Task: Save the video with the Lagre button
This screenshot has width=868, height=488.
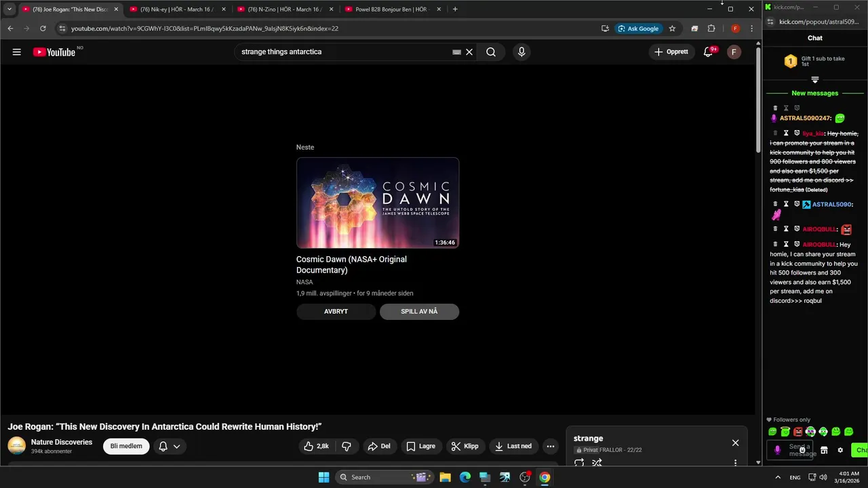Action: point(421,446)
